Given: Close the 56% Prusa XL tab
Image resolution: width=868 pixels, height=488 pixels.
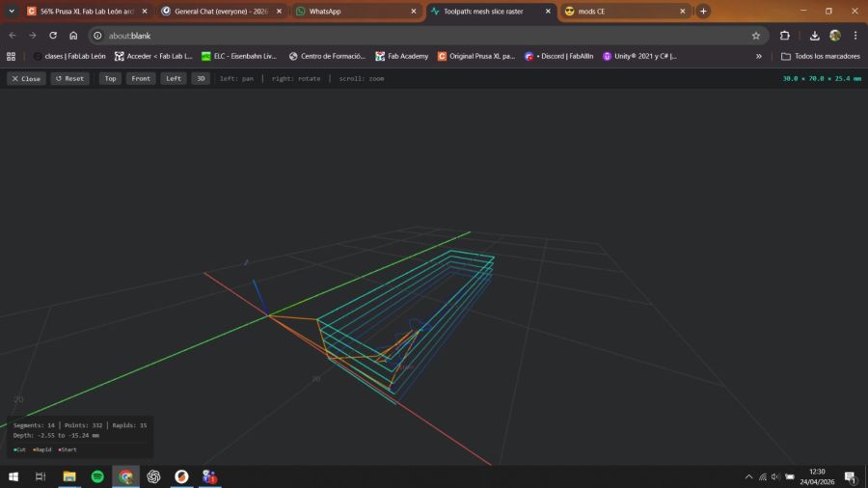Looking at the screenshot, I should (x=145, y=11).
